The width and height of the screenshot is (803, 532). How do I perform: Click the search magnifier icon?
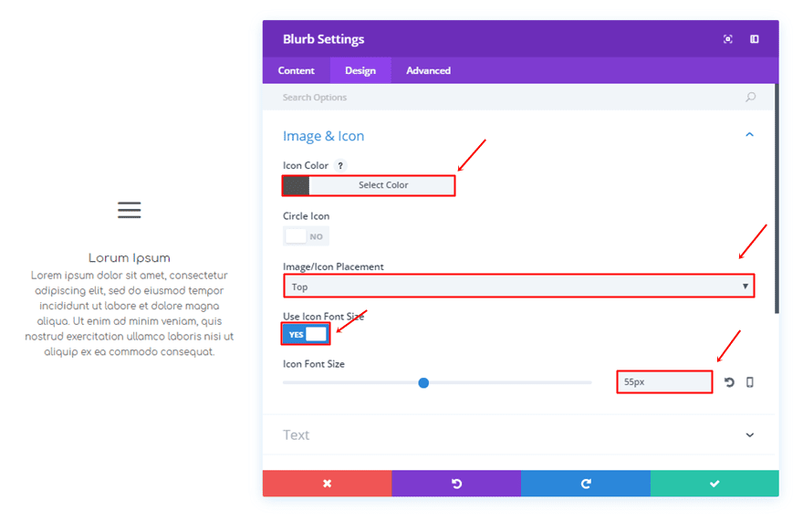tap(750, 98)
